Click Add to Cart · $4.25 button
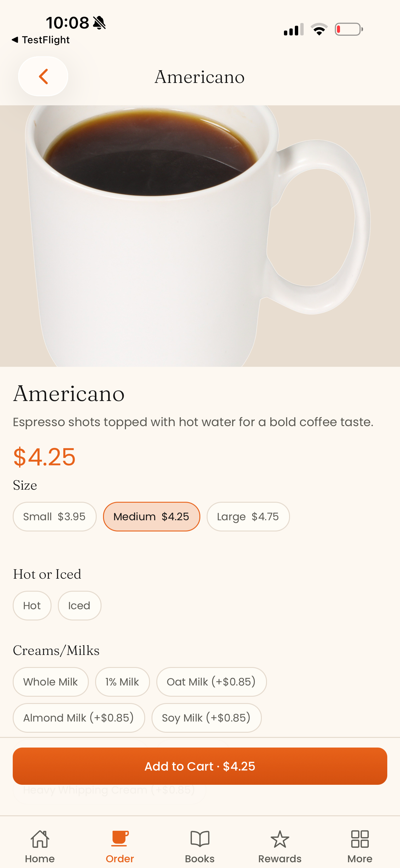Image resolution: width=400 pixels, height=868 pixels. coord(200,766)
